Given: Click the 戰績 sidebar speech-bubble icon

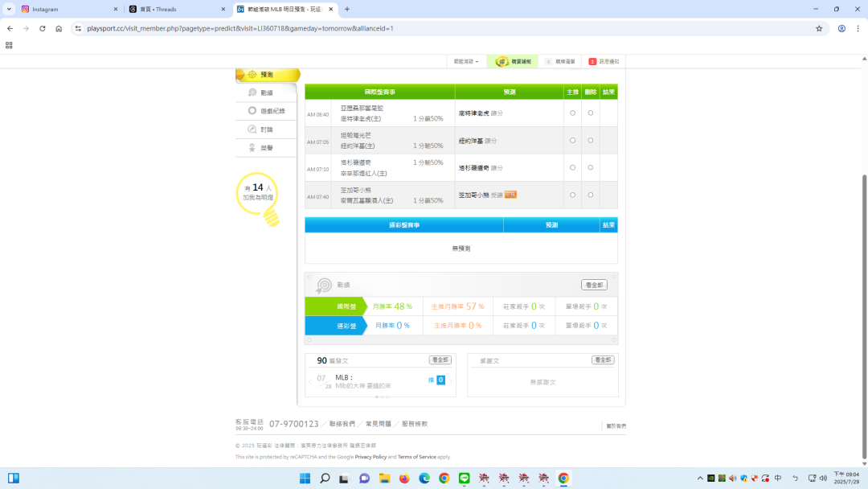Looking at the screenshot, I should [x=252, y=93].
